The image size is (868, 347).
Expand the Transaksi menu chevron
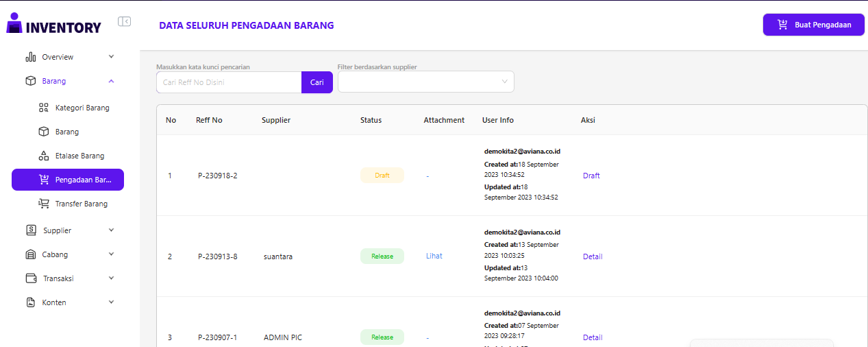coord(111,278)
